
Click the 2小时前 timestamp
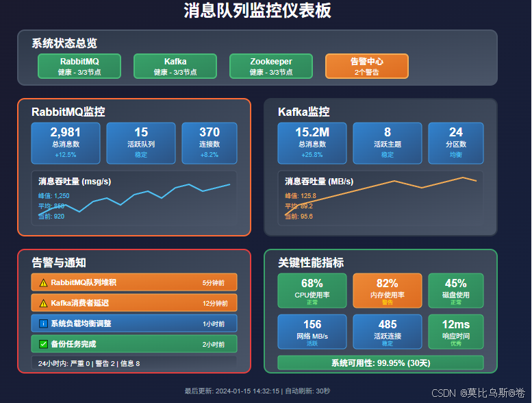214,345
